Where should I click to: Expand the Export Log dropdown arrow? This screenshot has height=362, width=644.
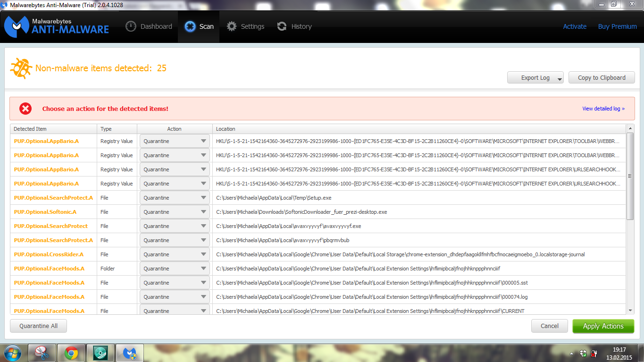tap(560, 79)
